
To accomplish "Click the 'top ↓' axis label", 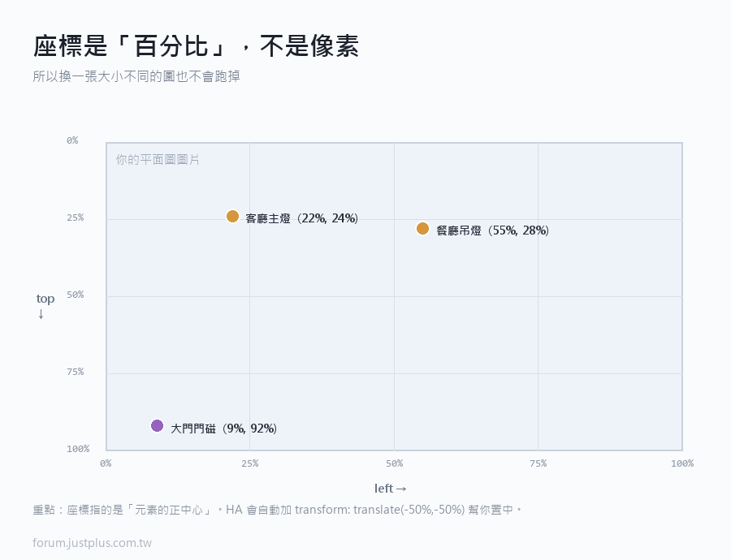I will [x=45, y=306].
